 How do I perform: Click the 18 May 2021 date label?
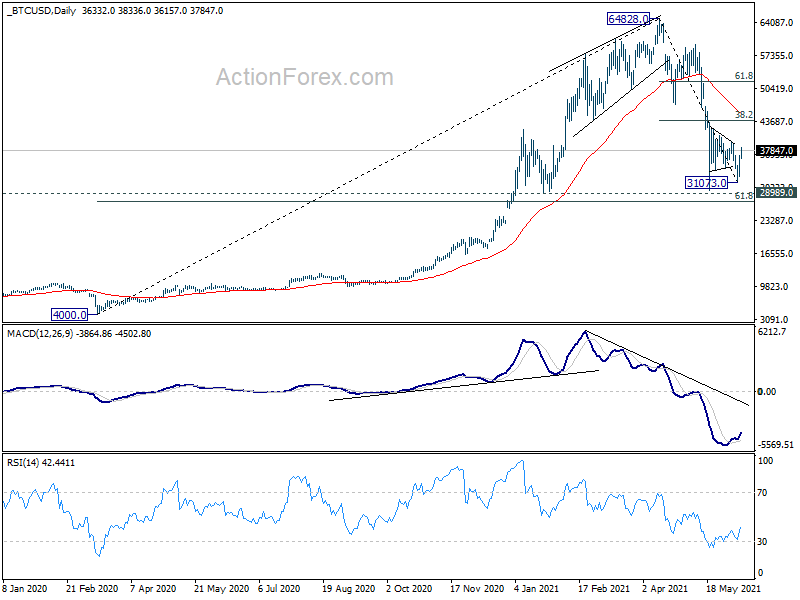point(734,589)
